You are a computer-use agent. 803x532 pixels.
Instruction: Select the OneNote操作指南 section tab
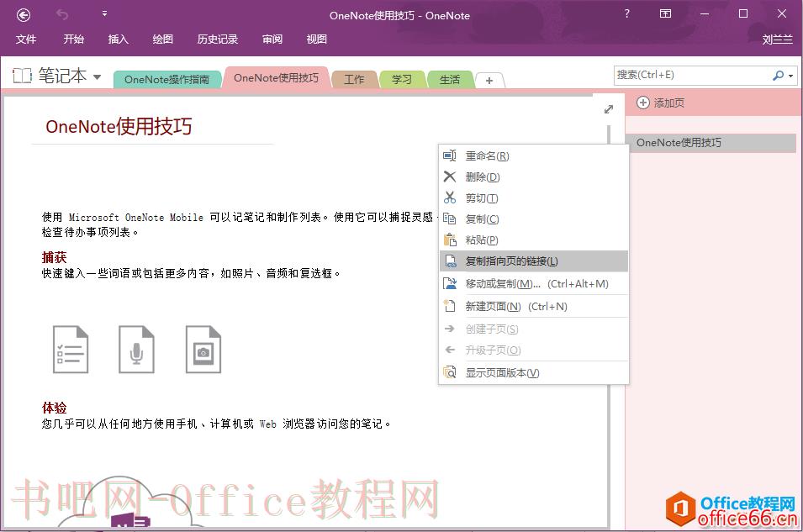(x=167, y=79)
